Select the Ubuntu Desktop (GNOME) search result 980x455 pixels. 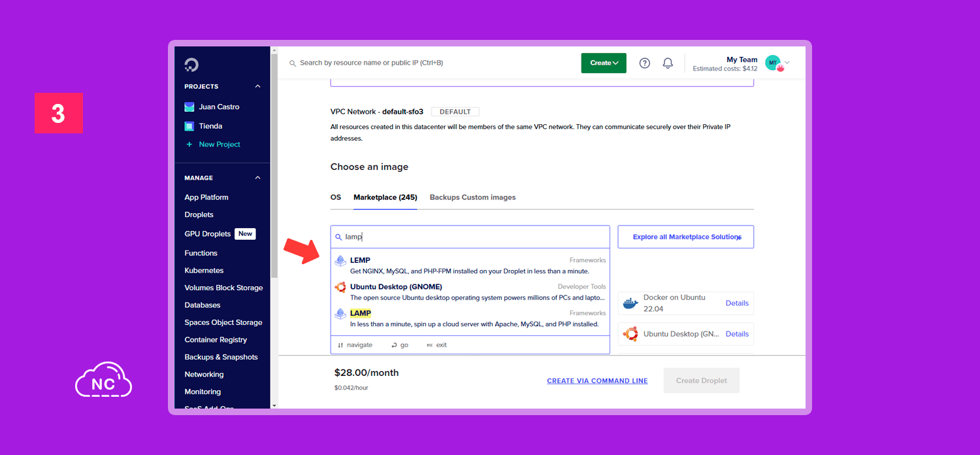point(470,292)
